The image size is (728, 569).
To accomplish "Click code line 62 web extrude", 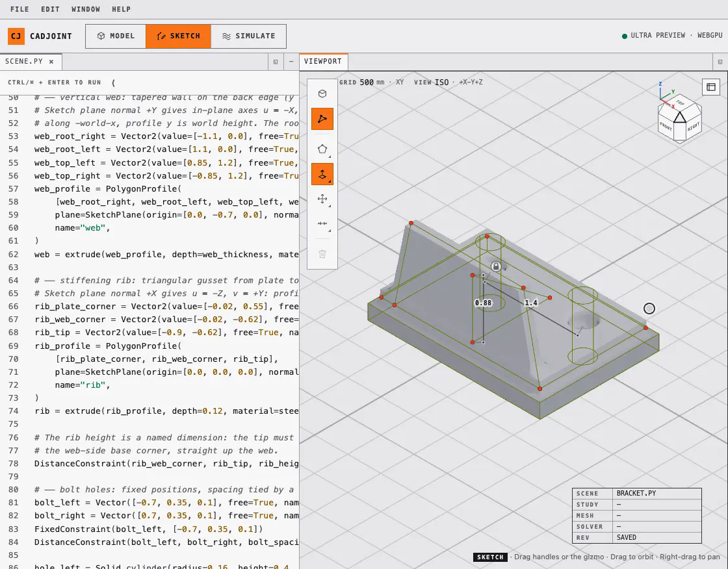I will [166, 255].
